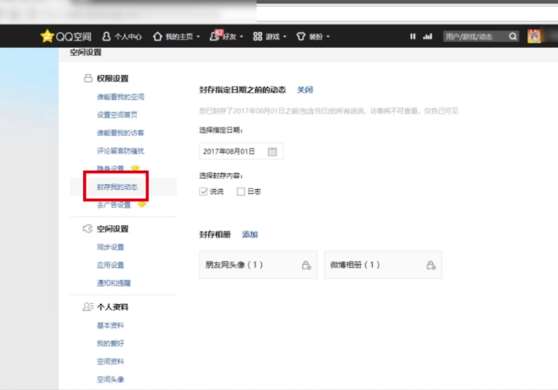Open the calendar date picker icon
This screenshot has height=390, width=558.
click(272, 152)
